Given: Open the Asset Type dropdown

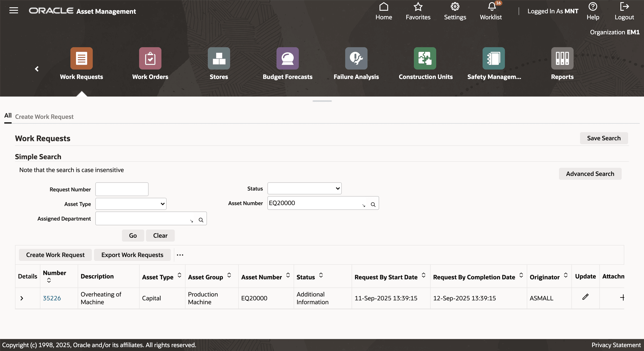Looking at the screenshot, I should click(x=131, y=204).
